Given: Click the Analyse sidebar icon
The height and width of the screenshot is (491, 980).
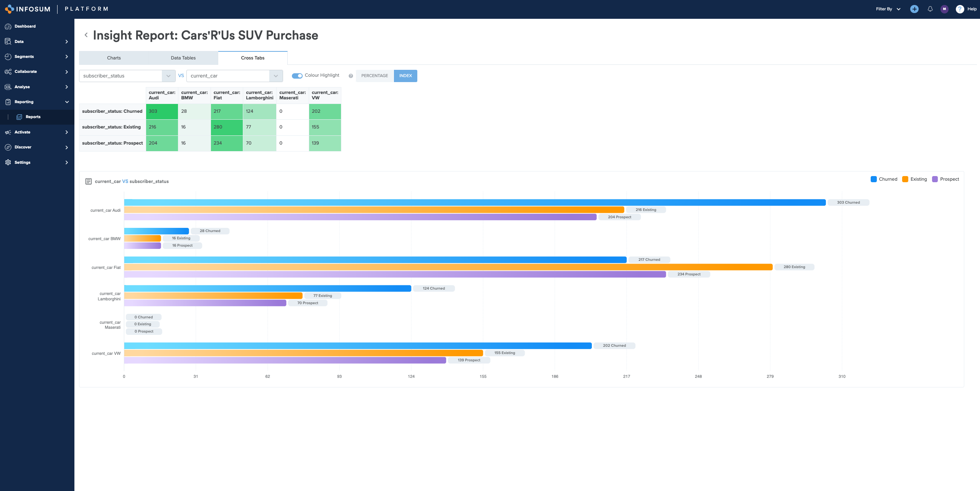Looking at the screenshot, I should [x=8, y=87].
